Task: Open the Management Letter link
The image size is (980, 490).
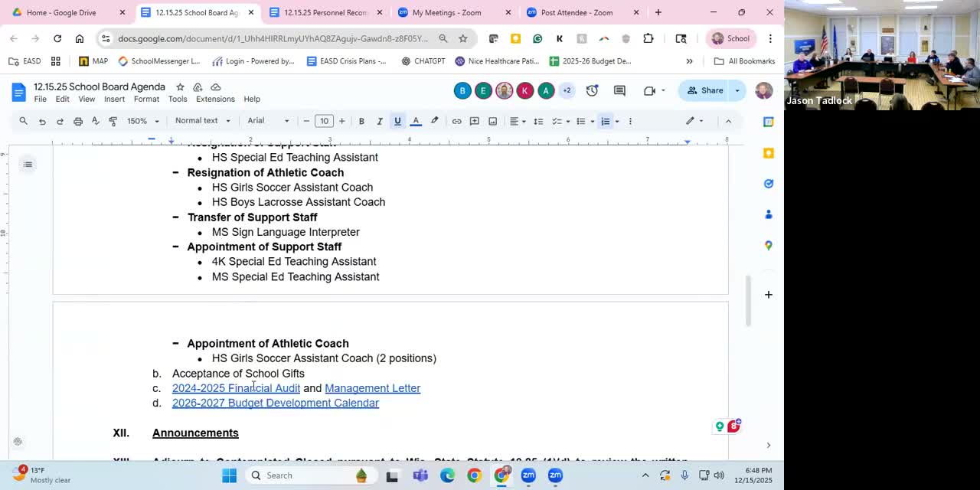Action: click(372, 388)
